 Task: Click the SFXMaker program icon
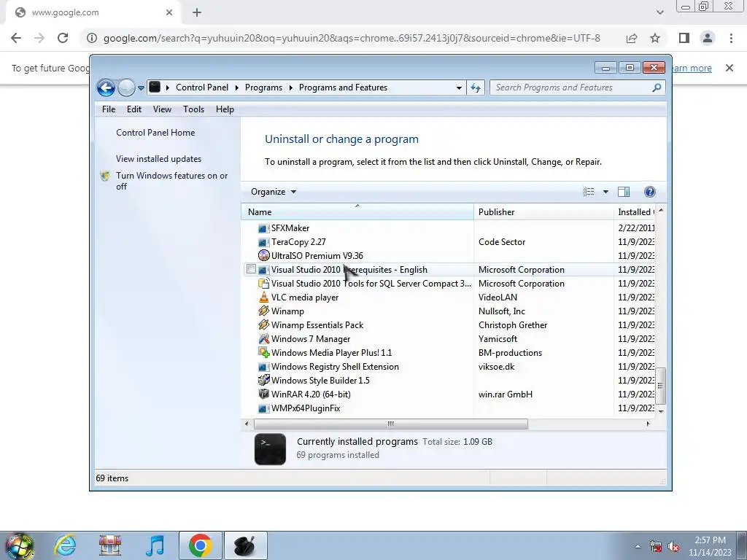coord(263,228)
